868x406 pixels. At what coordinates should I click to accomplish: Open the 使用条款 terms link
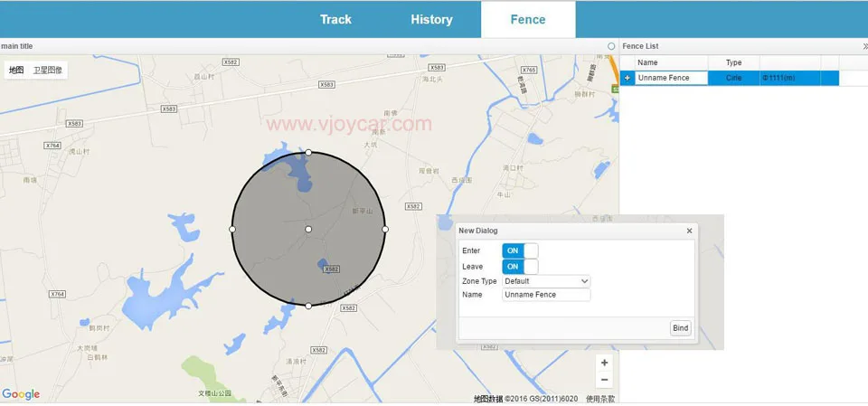600,398
